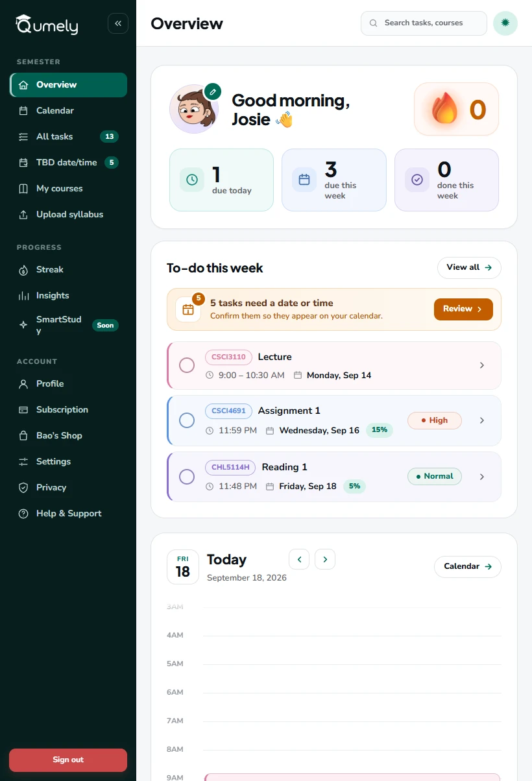Open Profile in the sidebar
Image resolution: width=532 pixels, height=781 pixels.
click(69, 384)
